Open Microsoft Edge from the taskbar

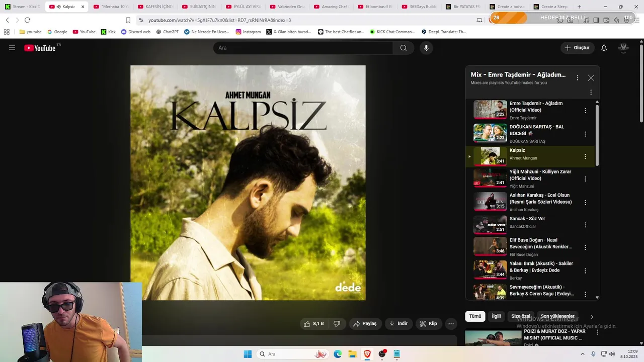[338, 354]
